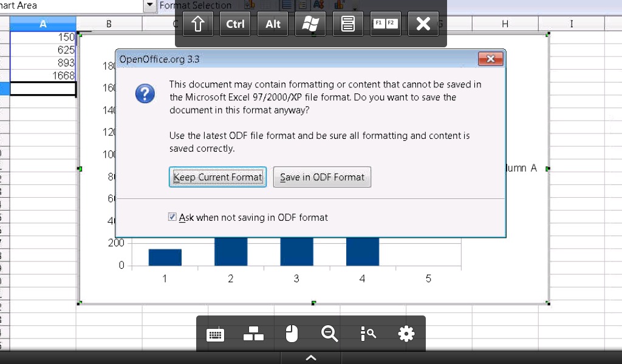The height and width of the screenshot is (364, 622).
Task: Show the on-screen keyboard
Action: (x=216, y=335)
